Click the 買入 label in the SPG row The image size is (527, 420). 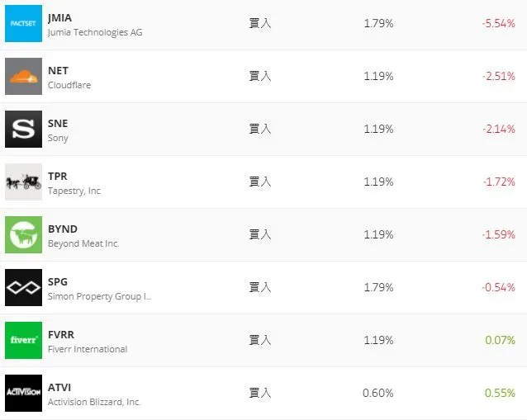click(260, 287)
